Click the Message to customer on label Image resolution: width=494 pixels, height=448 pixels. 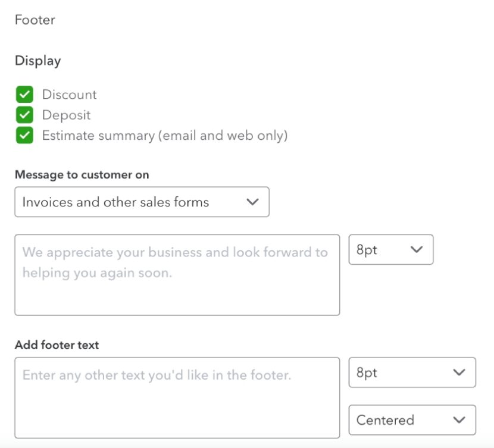point(82,174)
